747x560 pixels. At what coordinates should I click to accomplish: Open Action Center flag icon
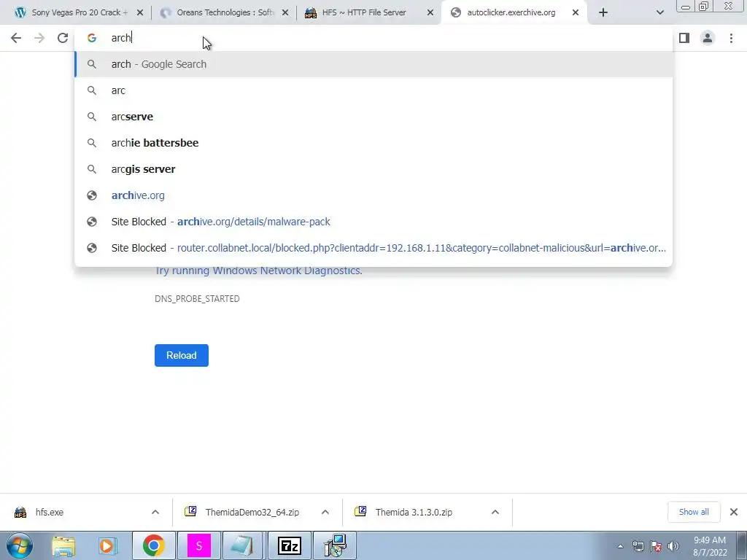(x=656, y=546)
